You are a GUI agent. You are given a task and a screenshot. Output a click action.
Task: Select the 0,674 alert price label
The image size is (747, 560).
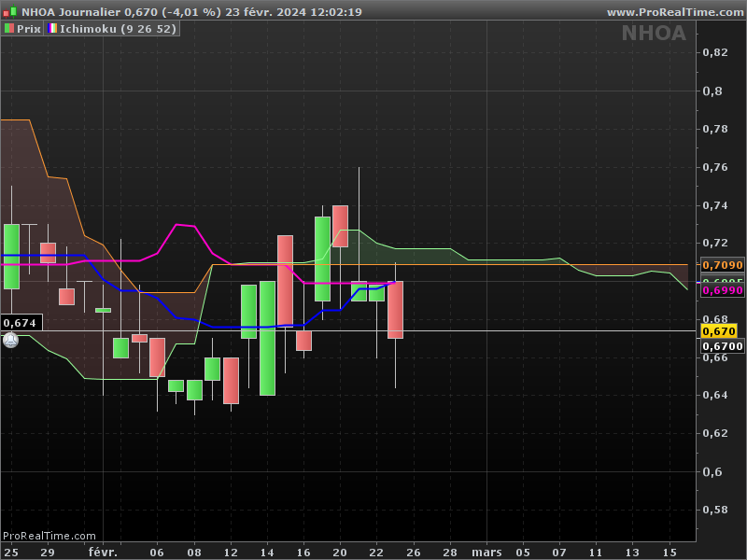21,323
